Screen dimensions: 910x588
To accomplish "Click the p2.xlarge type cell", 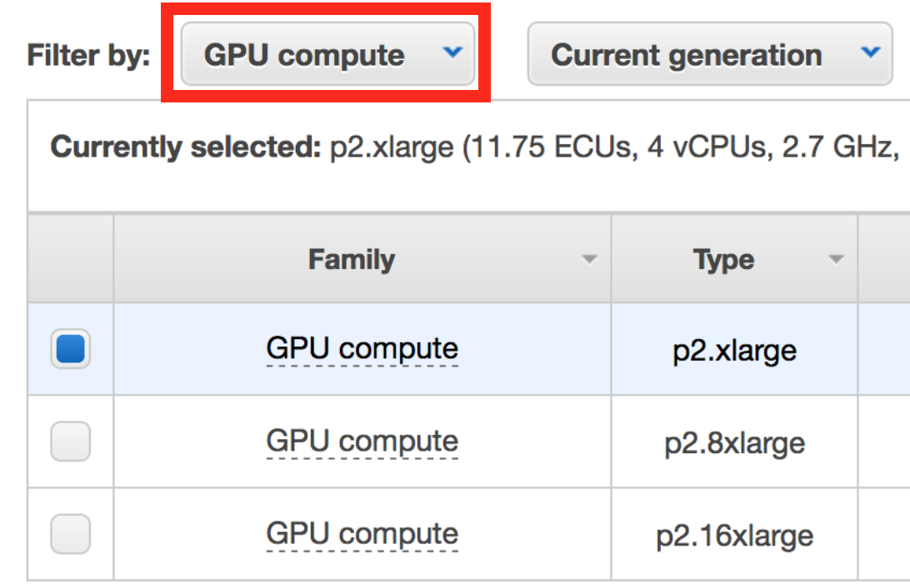I will 734,350.
